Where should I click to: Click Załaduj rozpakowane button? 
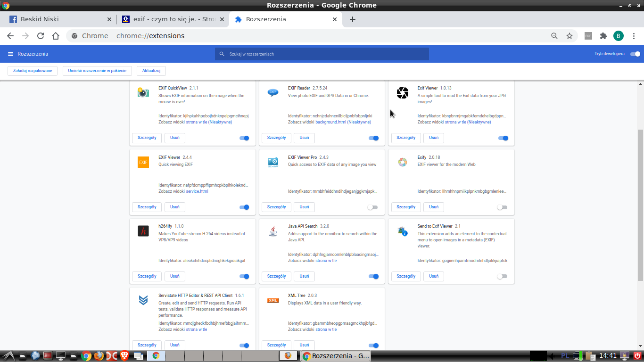33,71
